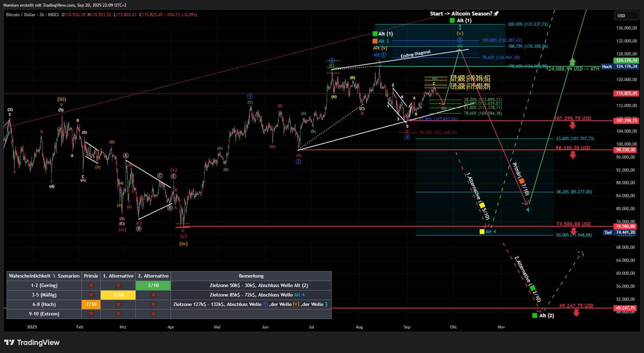
Task: Click red X under 2. Alternative, Extrem row
Action: (x=153, y=314)
